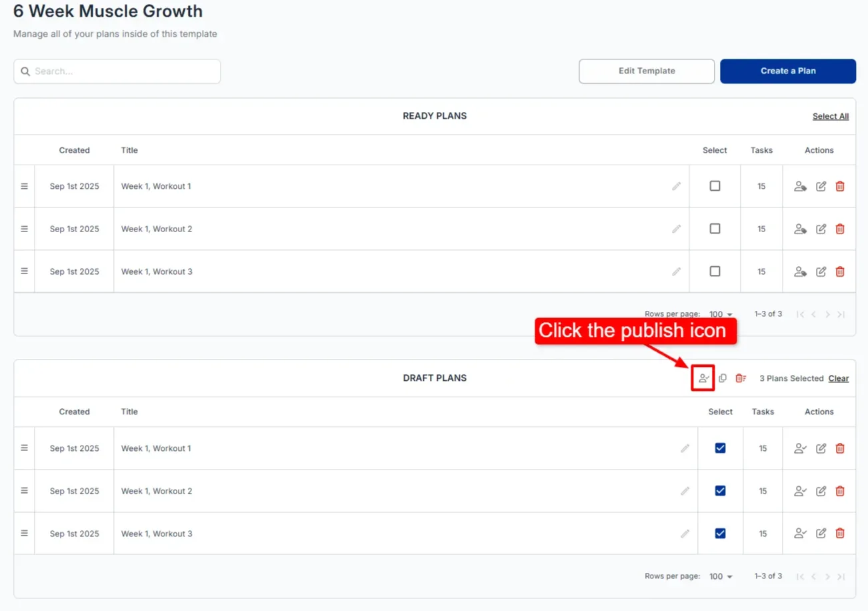Rename Ready Plans Week 1, Workout 2 via pencil
This screenshot has height=611, width=868.
(x=677, y=229)
